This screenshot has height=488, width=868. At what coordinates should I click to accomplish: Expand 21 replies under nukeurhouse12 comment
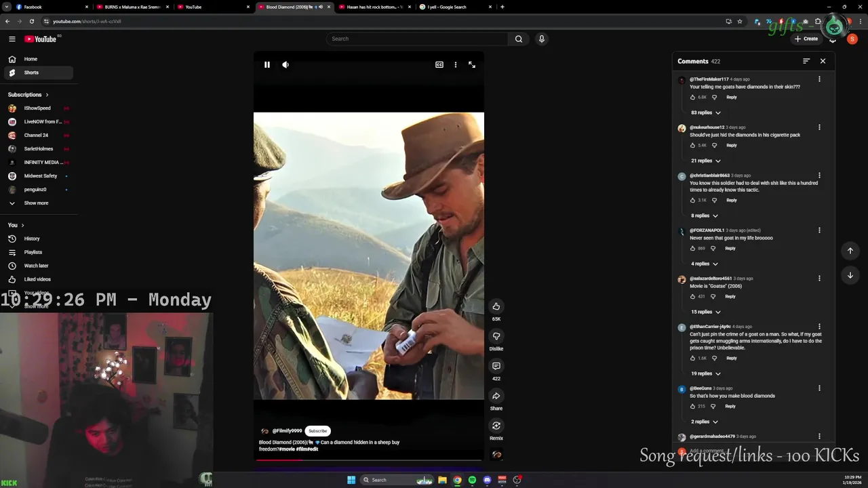click(705, 161)
